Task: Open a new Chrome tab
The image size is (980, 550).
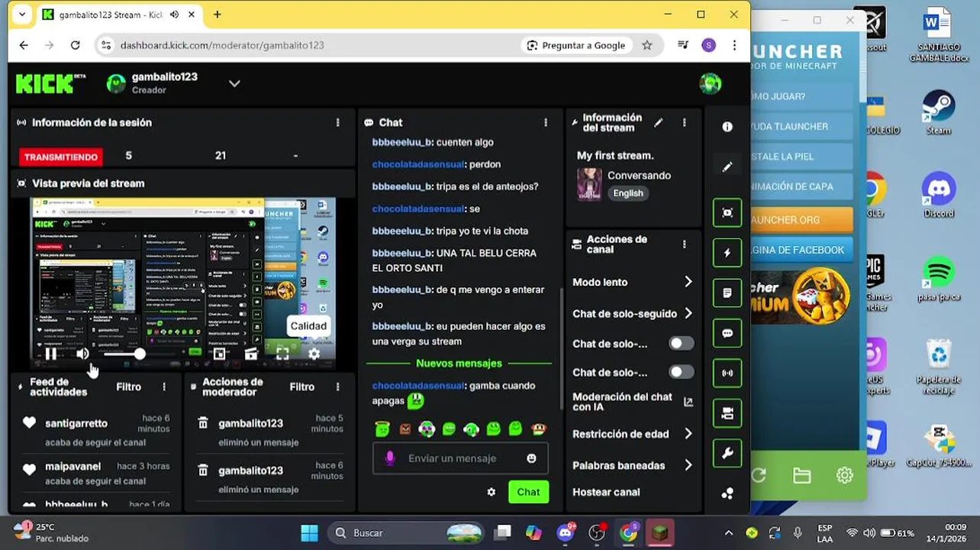Action: (218, 15)
